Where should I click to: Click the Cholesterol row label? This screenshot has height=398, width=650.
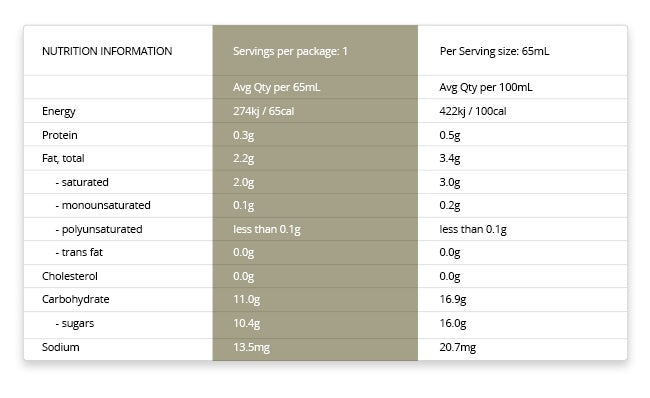[x=70, y=276]
